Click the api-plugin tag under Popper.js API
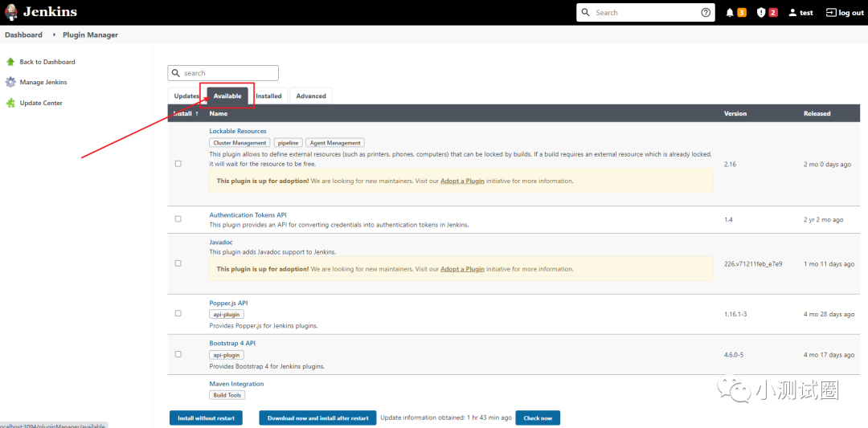The height and width of the screenshot is (428, 868). [x=227, y=315]
